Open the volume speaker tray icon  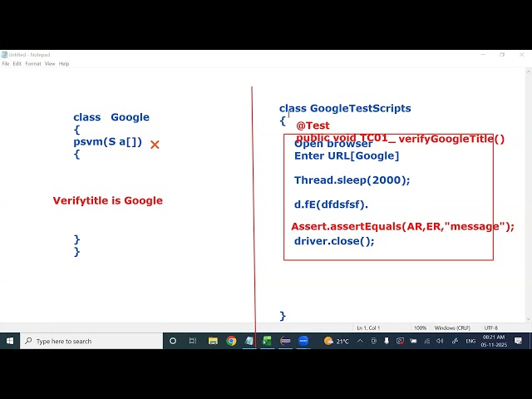coord(440,341)
